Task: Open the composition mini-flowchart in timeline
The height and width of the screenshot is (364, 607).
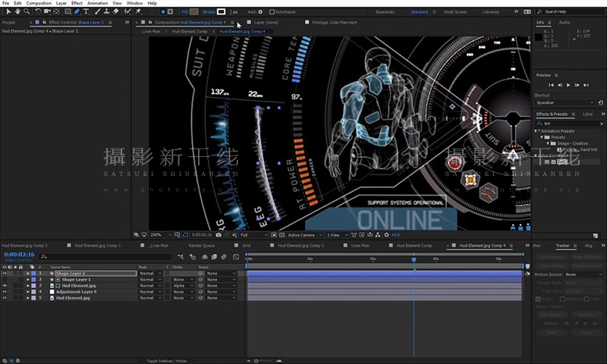Action: click(x=181, y=256)
